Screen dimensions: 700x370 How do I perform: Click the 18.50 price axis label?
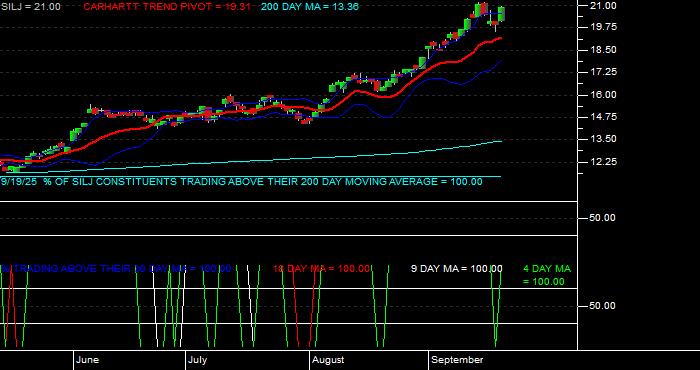(x=603, y=50)
